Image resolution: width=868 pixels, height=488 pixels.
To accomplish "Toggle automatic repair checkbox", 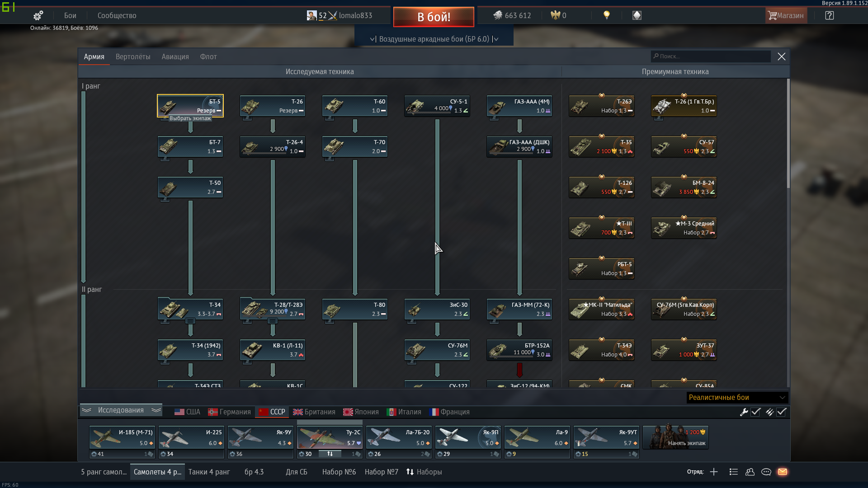I will click(x=756, y=412).
